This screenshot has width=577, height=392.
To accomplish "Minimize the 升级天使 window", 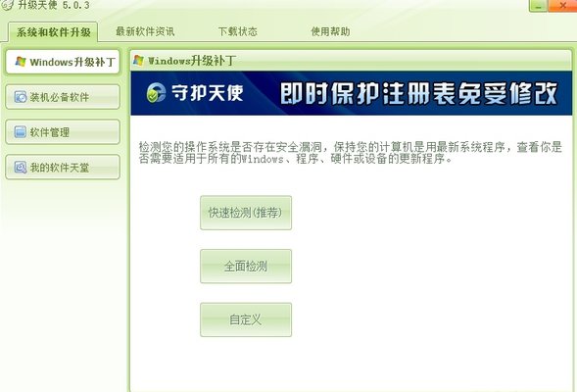I will pos(538,6).
